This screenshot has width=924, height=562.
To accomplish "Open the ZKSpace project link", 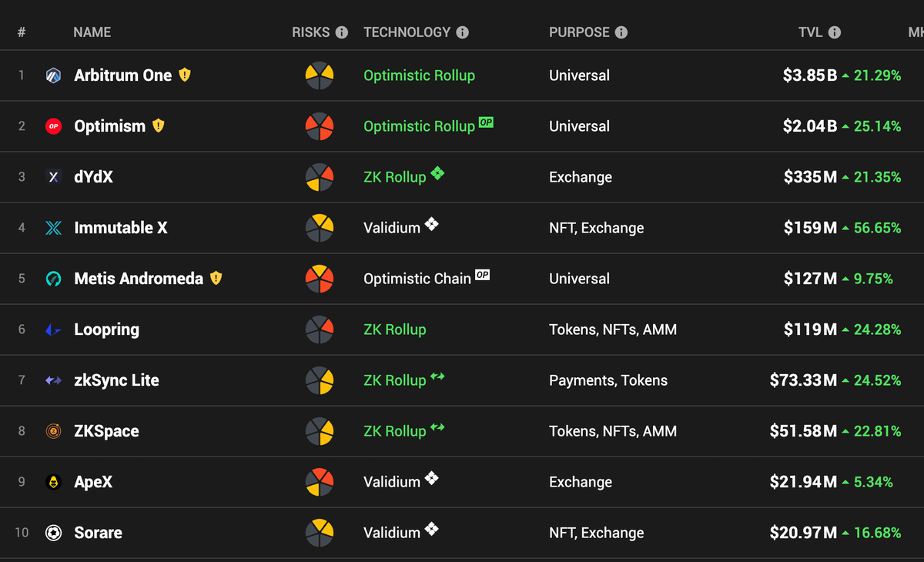I will 106,431.
